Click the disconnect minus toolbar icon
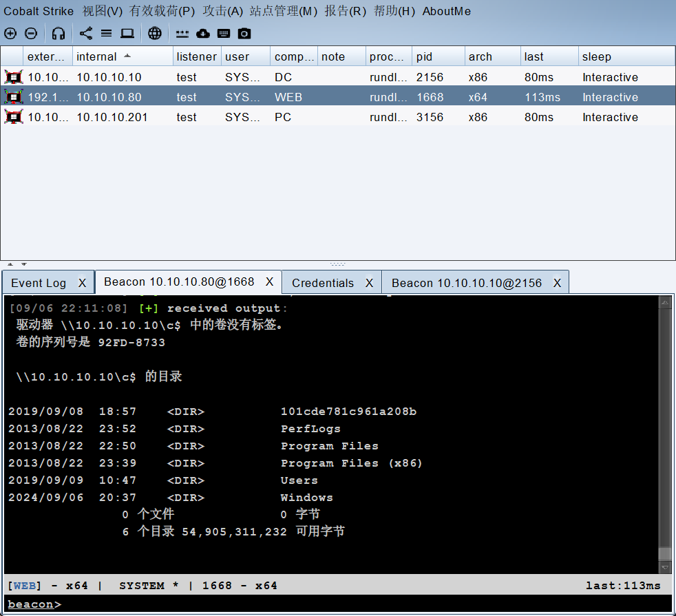The image size is (676, 616). [x=30, y=33]
